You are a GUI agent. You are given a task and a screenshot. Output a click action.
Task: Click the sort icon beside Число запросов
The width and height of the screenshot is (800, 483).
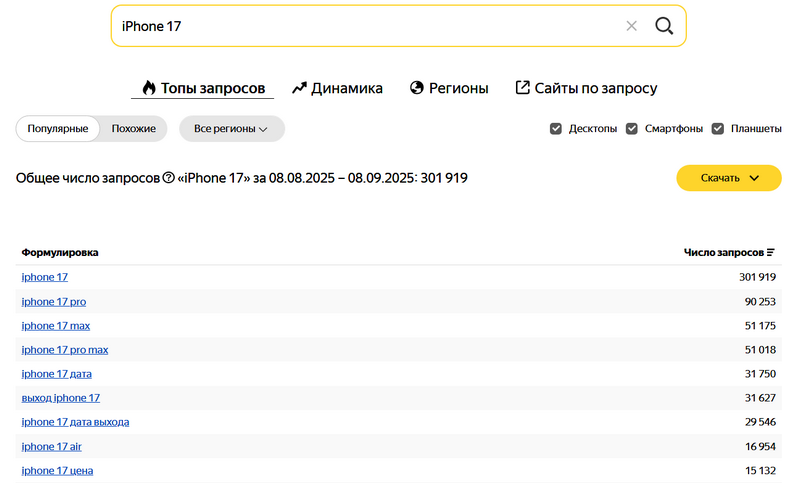[771, 252]
